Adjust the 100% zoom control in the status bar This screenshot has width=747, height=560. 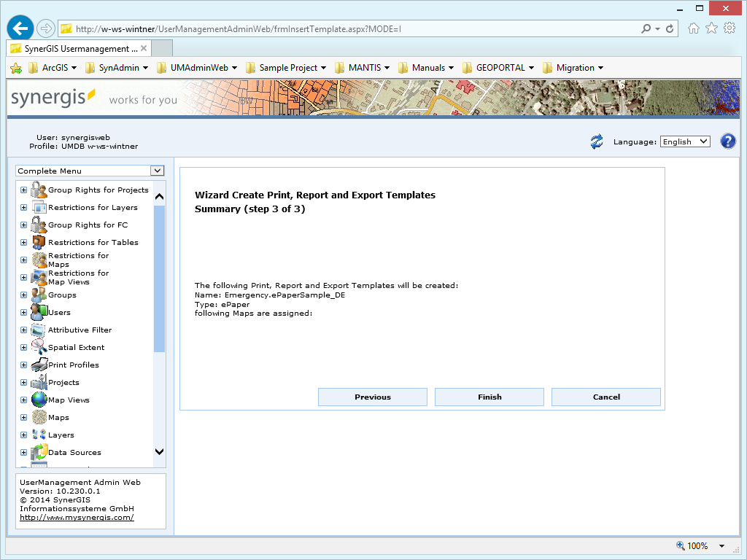click(699, 545)
